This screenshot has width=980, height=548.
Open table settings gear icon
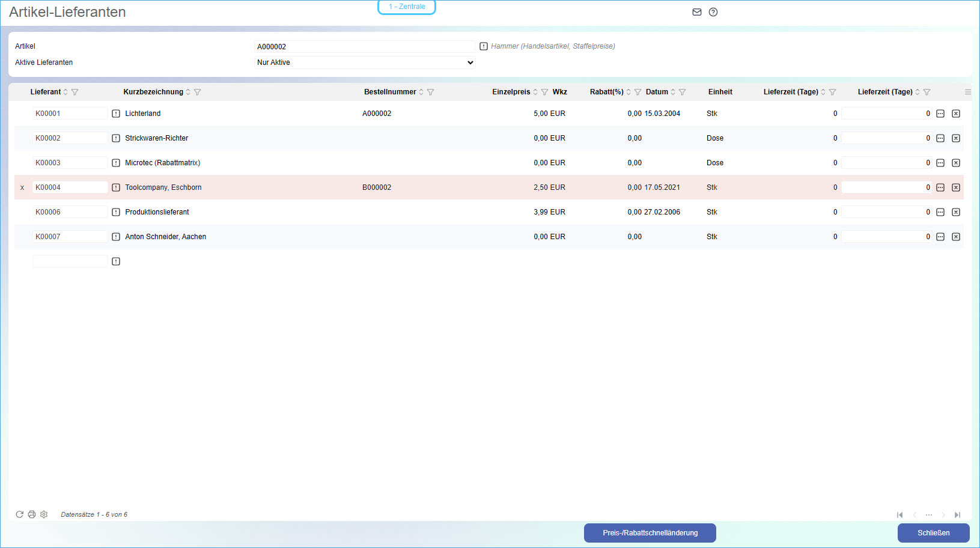(44, 514)
